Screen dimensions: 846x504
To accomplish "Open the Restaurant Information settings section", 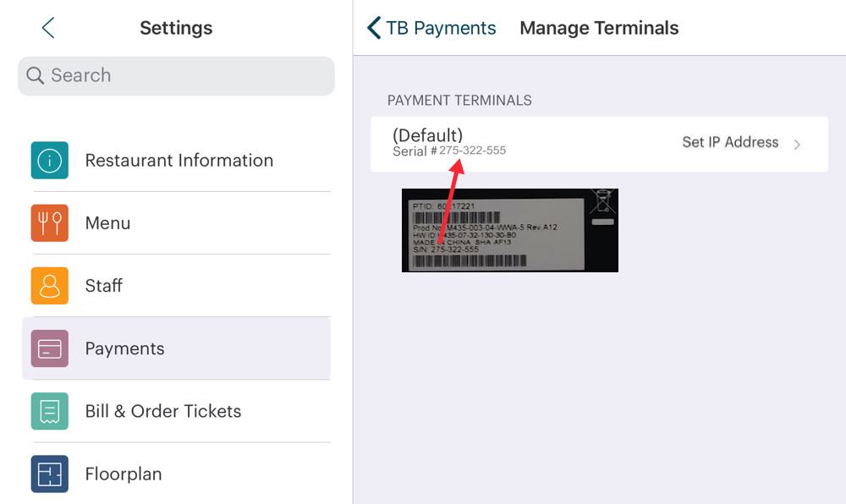I will pos(178,161).
